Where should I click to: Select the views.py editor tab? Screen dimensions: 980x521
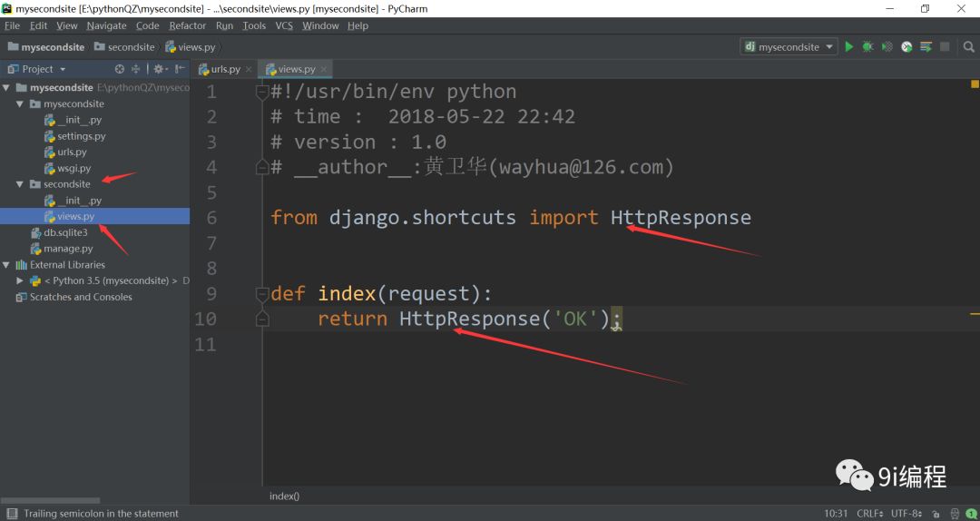296,69
